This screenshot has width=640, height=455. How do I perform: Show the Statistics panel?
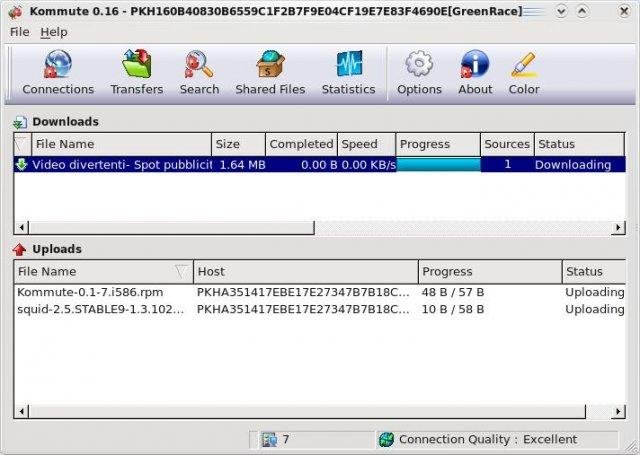click(x=348, y=66)
